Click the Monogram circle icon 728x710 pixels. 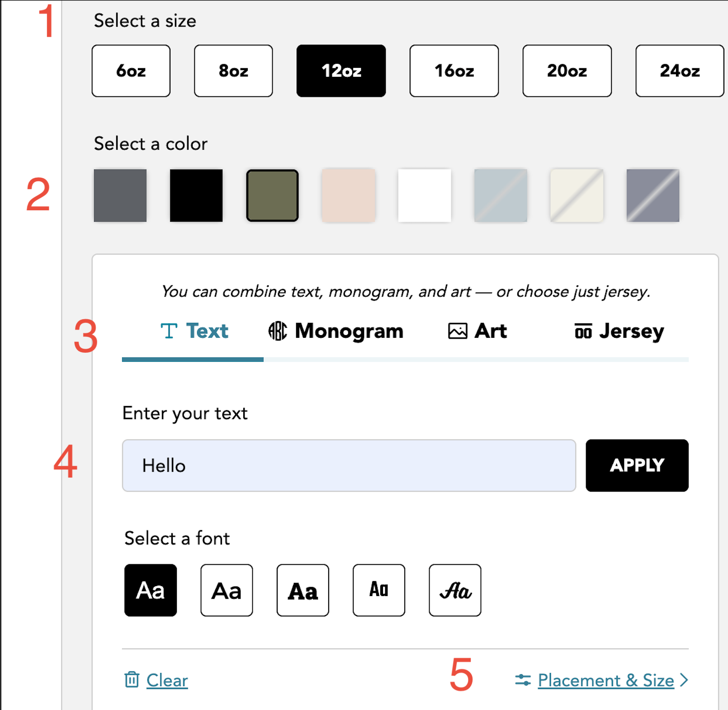point(278,331)
